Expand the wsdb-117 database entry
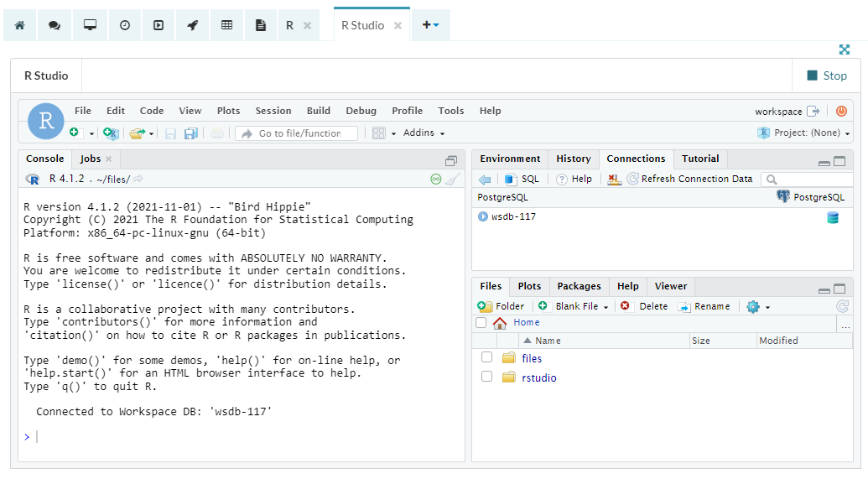The width and height of the screenshot is (868, 479). [x=483, y=216]
